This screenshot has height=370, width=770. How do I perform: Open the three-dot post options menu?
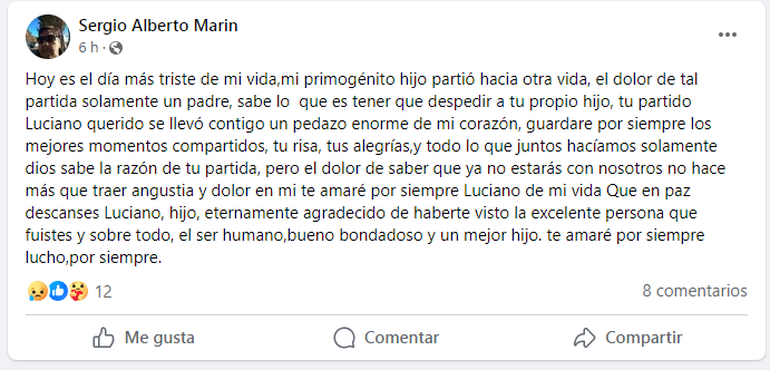tap(727, 35)
